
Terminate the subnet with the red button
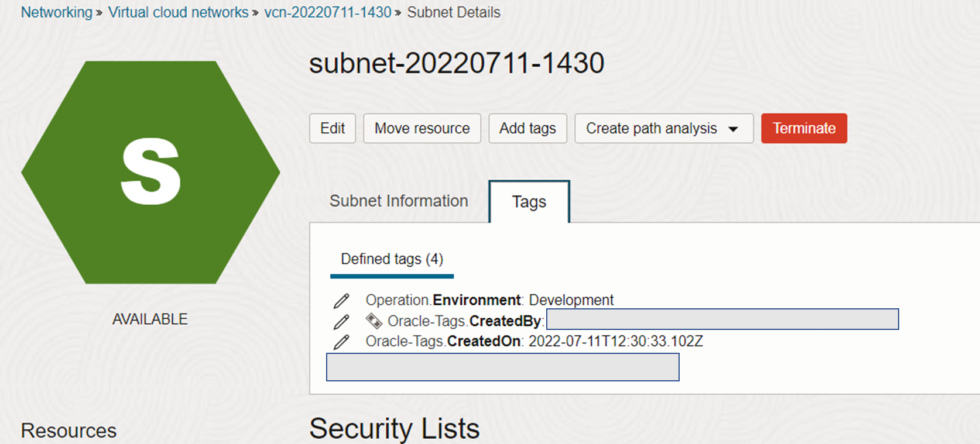[804, 129]
